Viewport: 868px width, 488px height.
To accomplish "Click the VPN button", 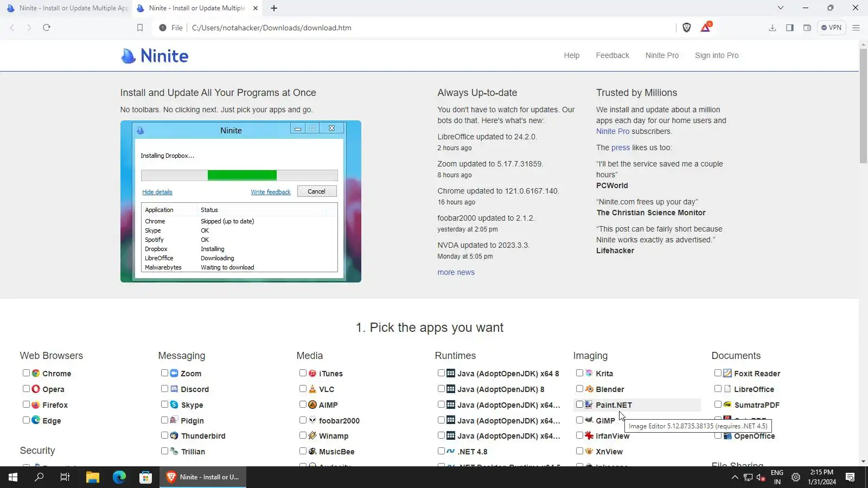I will pyautogui.click(x=831, y=28).
